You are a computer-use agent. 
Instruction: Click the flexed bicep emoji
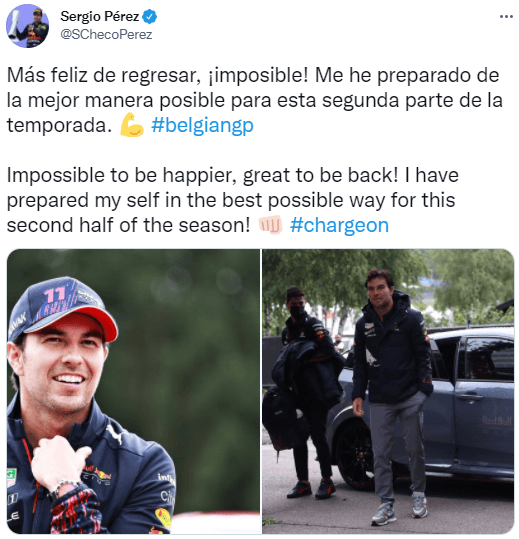[132, 125]
